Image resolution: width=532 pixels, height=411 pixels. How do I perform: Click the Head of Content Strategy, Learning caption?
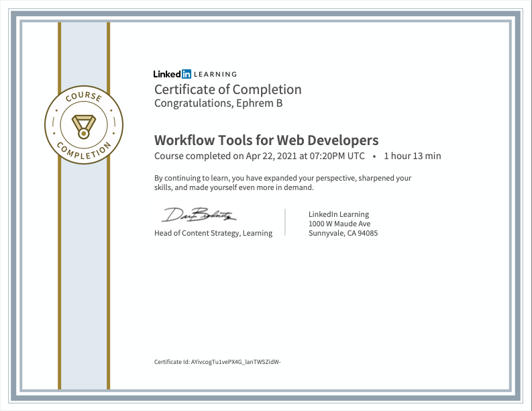pos(213,233)
